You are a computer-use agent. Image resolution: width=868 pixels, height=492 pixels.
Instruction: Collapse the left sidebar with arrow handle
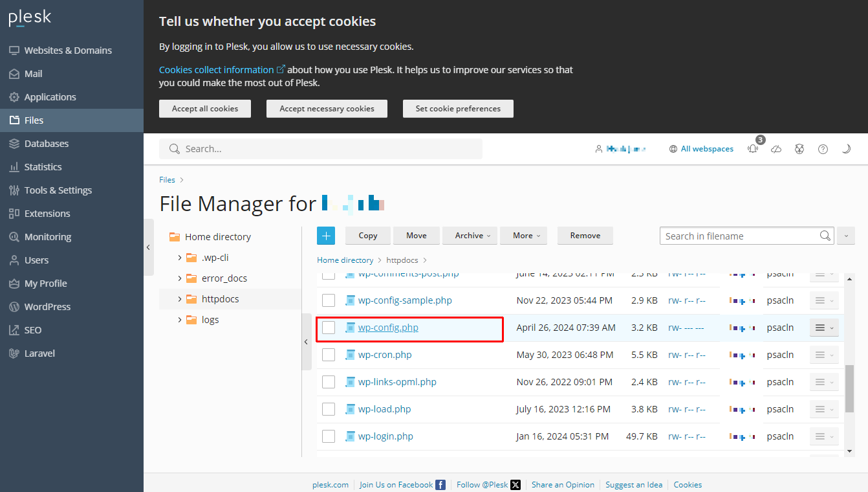(x=148, y=247)
